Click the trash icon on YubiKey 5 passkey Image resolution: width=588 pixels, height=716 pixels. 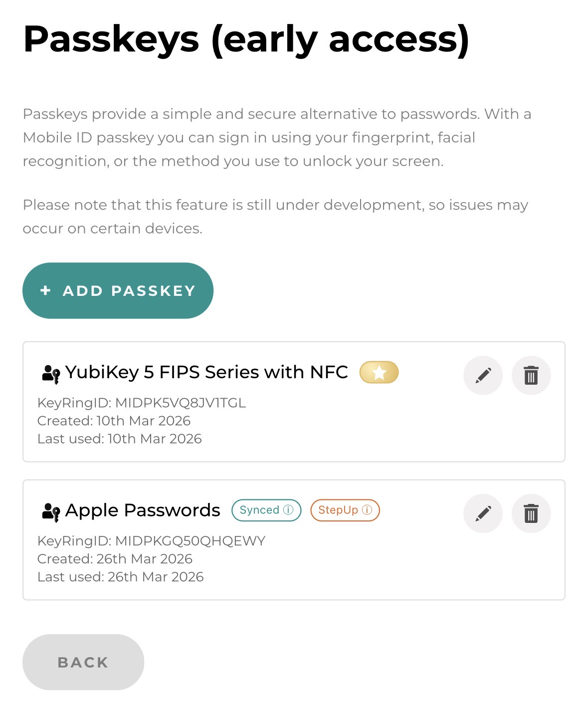(x=531, y=376)
